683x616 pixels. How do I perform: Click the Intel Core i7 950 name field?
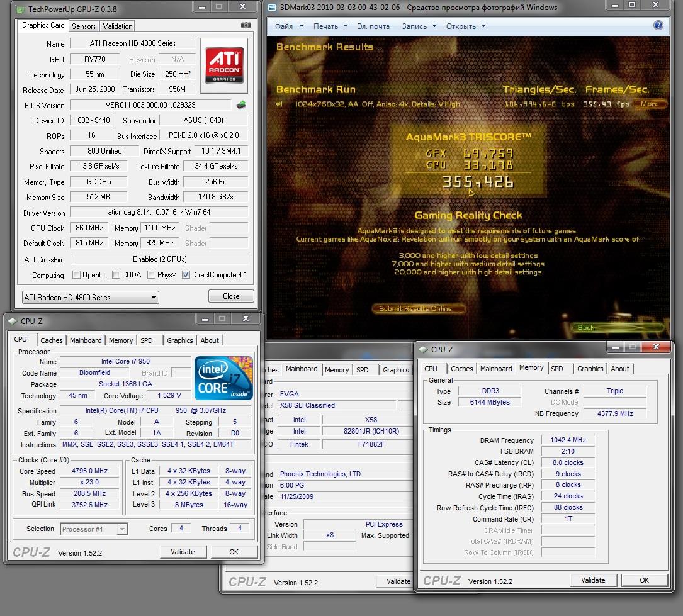(125, 361)
